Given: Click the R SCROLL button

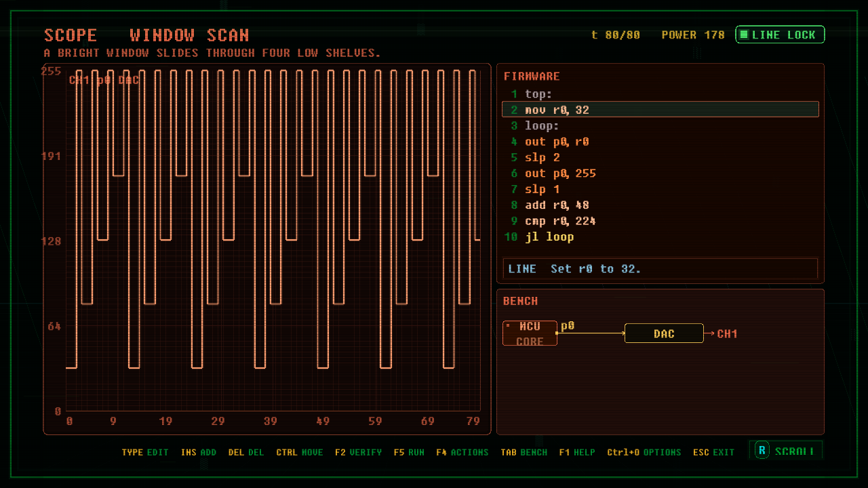Looking at the screenshot, I should pyautogui.click(x=786, y=451).
